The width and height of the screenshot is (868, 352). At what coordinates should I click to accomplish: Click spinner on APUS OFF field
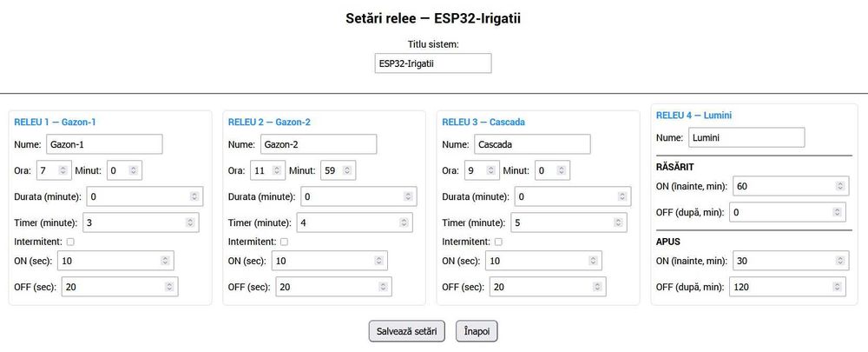pos(838,287)
